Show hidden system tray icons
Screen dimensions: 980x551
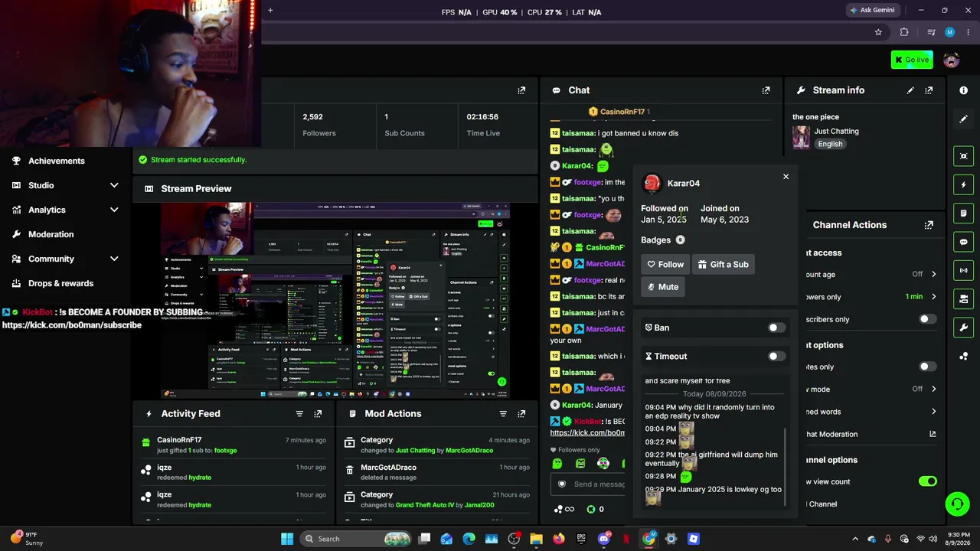pos(855,539)
